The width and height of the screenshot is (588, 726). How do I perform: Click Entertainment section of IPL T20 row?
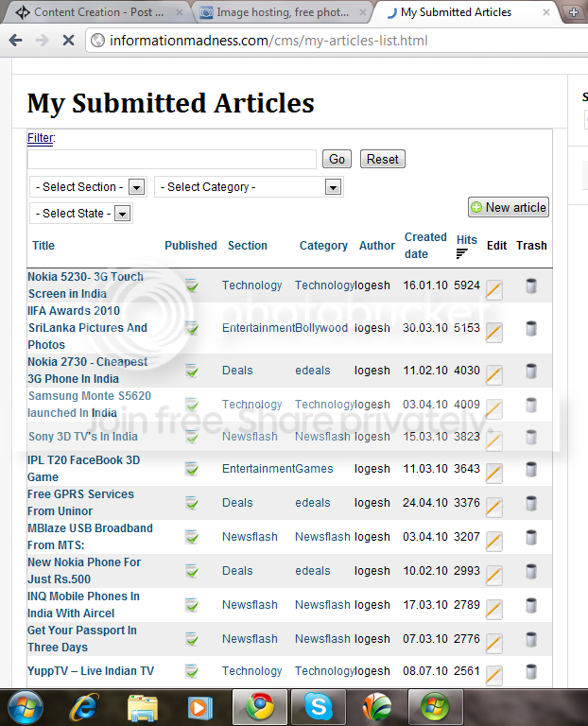point(258,469)
